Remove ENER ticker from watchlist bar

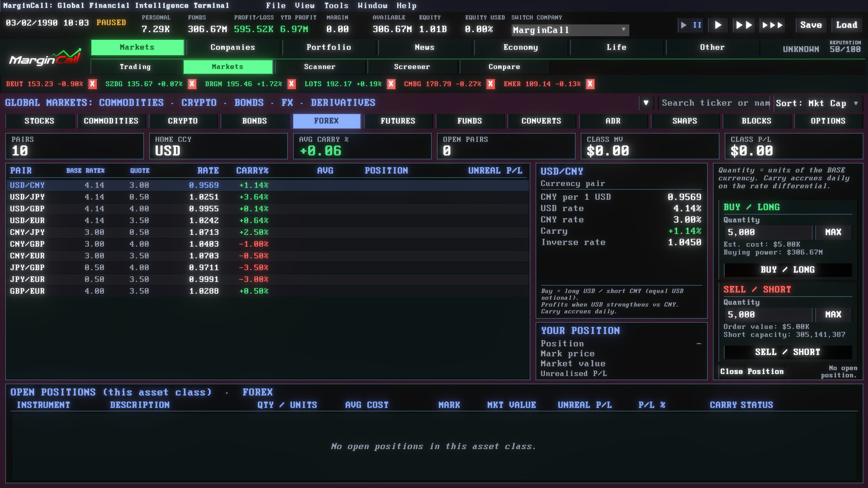pos(590,84)
